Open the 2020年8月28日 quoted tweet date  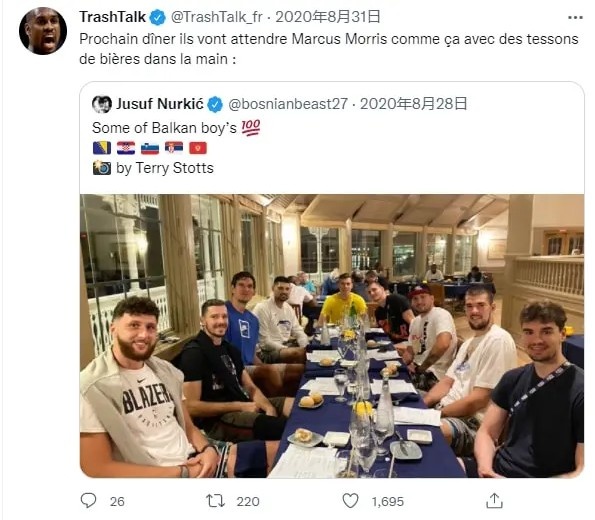click(414, 104)
